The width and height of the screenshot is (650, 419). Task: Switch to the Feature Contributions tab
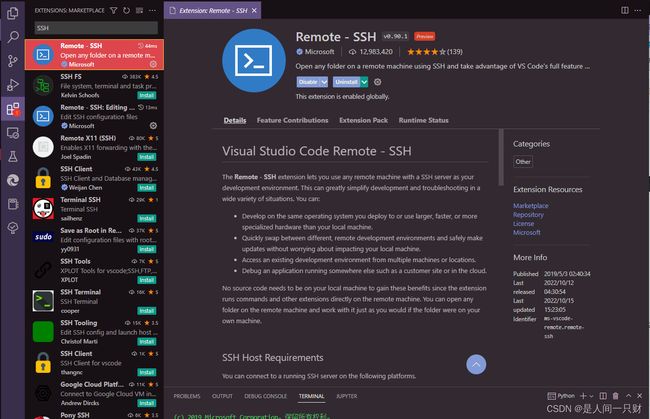click(292, 120)
